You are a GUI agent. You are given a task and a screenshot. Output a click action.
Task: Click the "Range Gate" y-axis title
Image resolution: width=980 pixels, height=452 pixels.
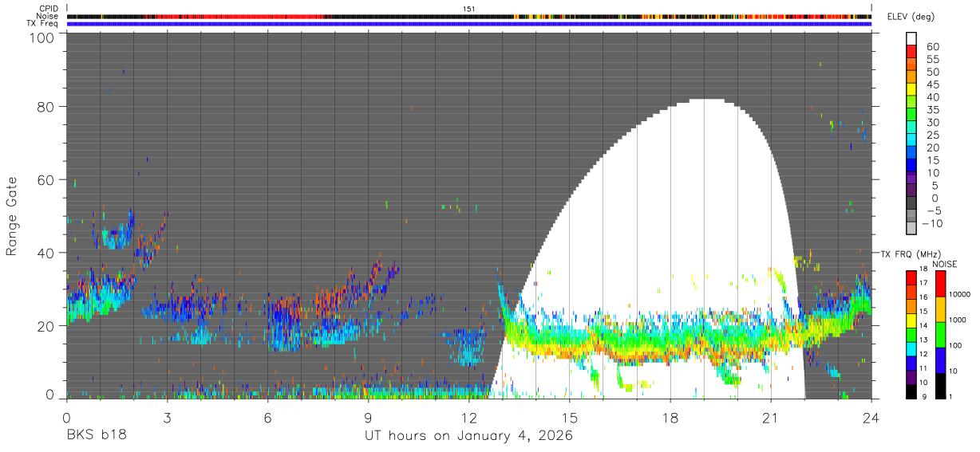(12, 216)
